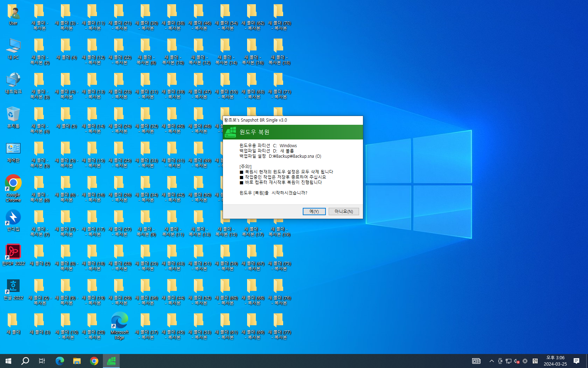This screenshot has height=368, width=588.
Task: Confirm restore with 예(Y) button
Action: point(314,211)
